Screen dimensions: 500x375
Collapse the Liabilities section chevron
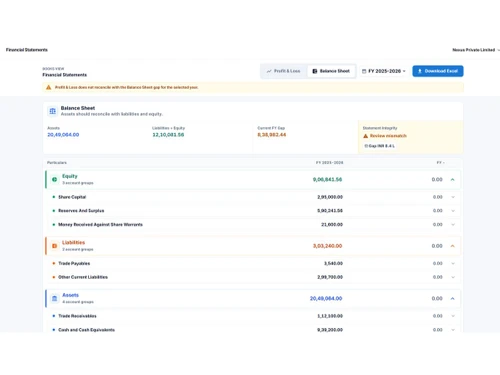tap(452, 246)
